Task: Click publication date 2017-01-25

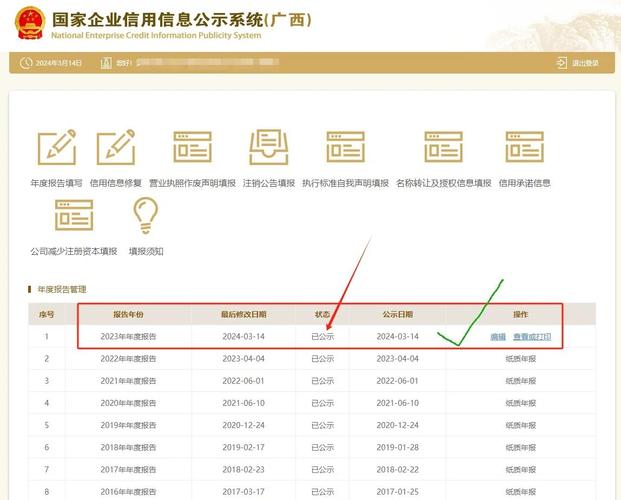Action: tap(398, 492)
